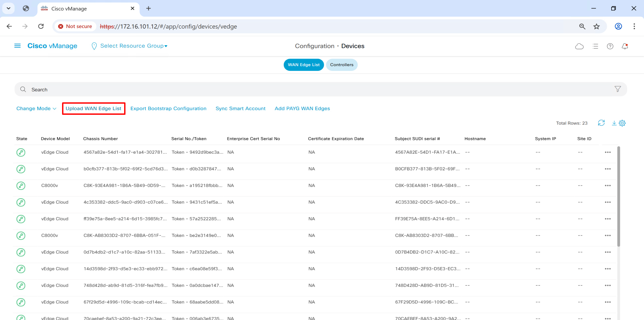644x320 pixels.
Task: Open tab search dropdown arrow in Chrome
Action: pyautogui.click(x=8, y=8)
